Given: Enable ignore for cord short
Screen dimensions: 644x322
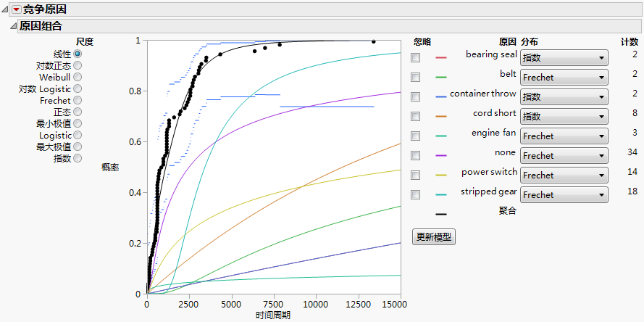Looking at the screenshot, I should tap(416, 116).
